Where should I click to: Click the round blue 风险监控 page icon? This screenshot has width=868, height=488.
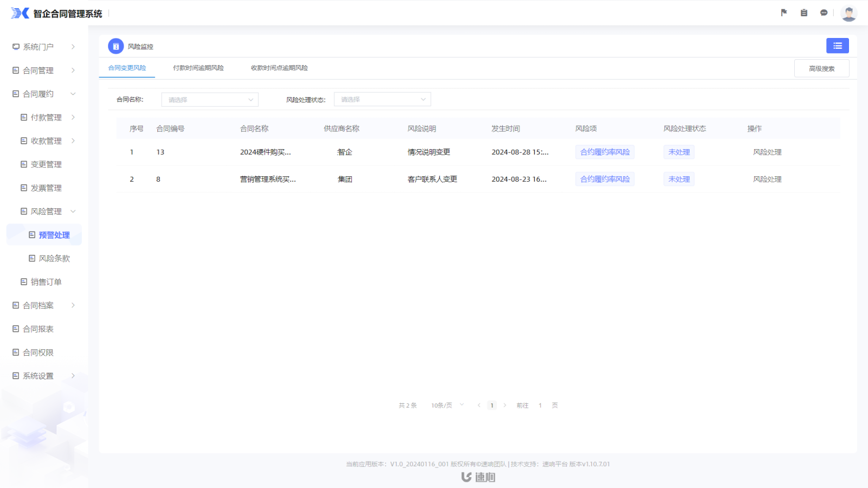(116, 47)
